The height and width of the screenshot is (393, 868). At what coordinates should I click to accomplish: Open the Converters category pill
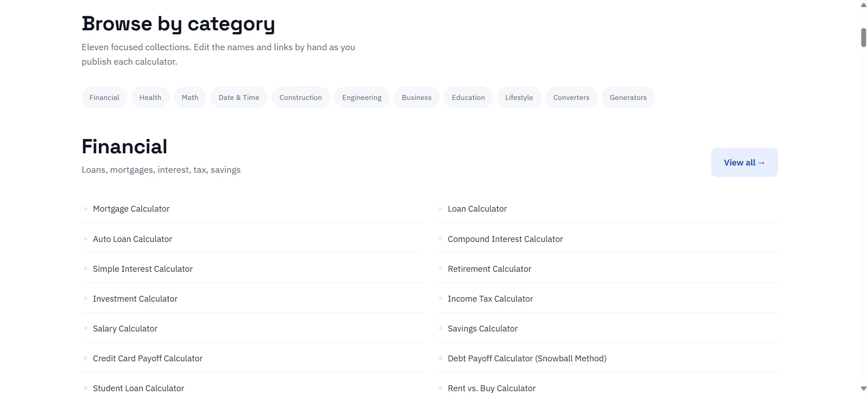coord(571,97)
